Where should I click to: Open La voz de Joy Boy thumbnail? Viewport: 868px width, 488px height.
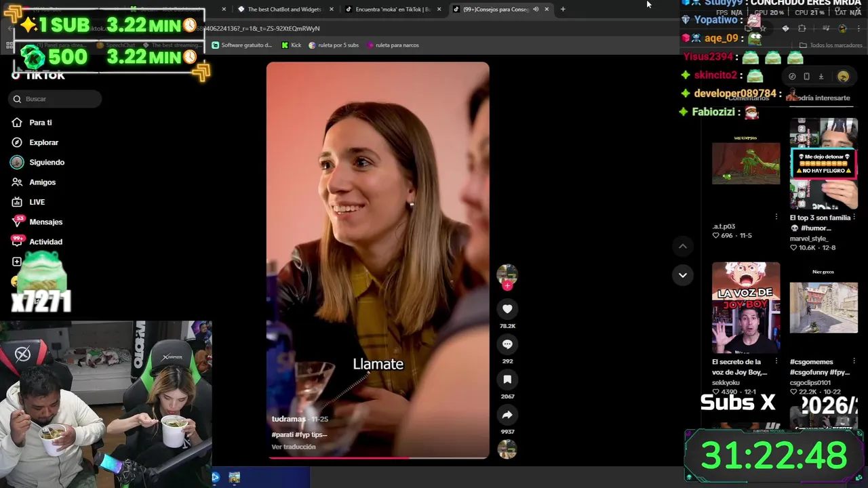pyautogui.click(x=746, y=308)
